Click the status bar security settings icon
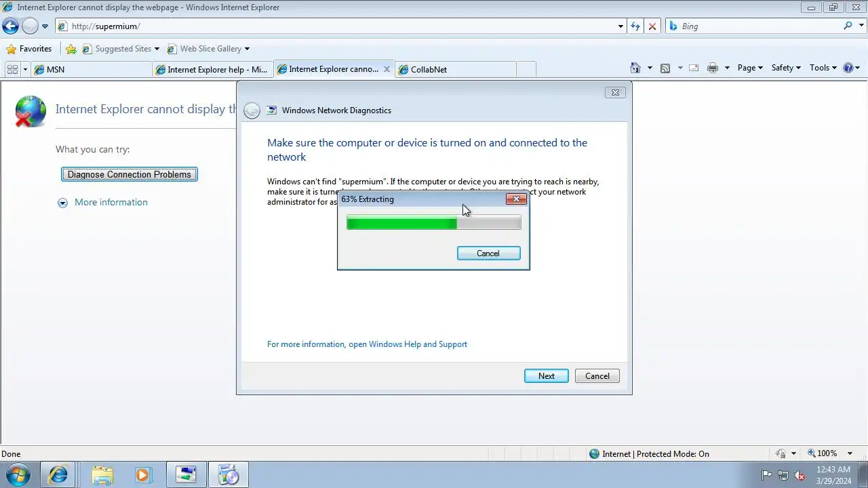Image resolution: width=868 pixels, height=488 pixels. tap(781, 453)
